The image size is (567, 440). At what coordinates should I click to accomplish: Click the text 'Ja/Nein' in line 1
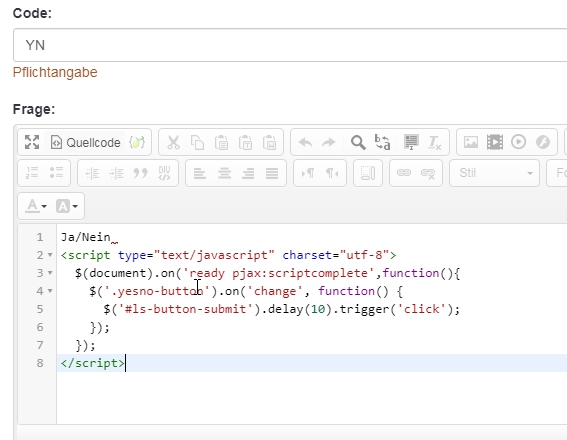click(86, 237)
